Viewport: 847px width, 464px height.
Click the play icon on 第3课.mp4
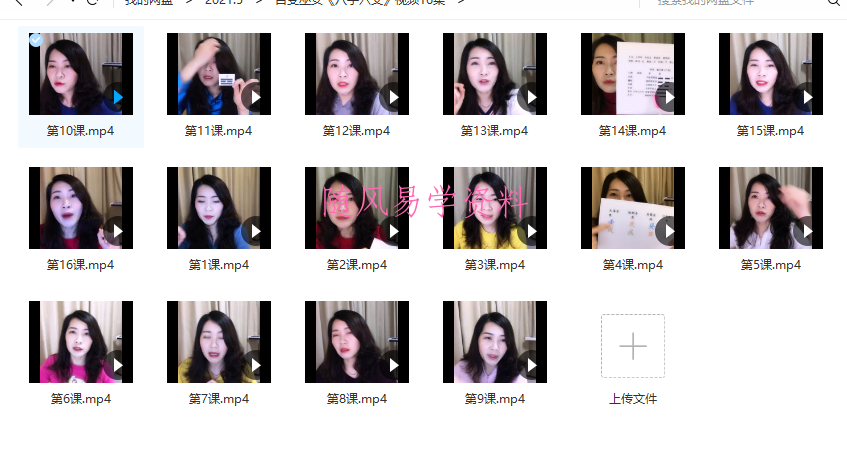coord(531,231)
